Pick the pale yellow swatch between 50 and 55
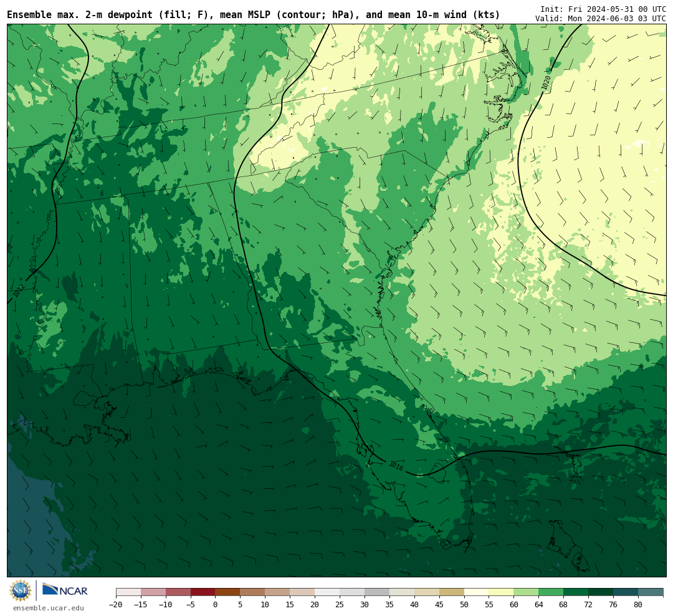 pyautogui.click(x=477, y=592)
